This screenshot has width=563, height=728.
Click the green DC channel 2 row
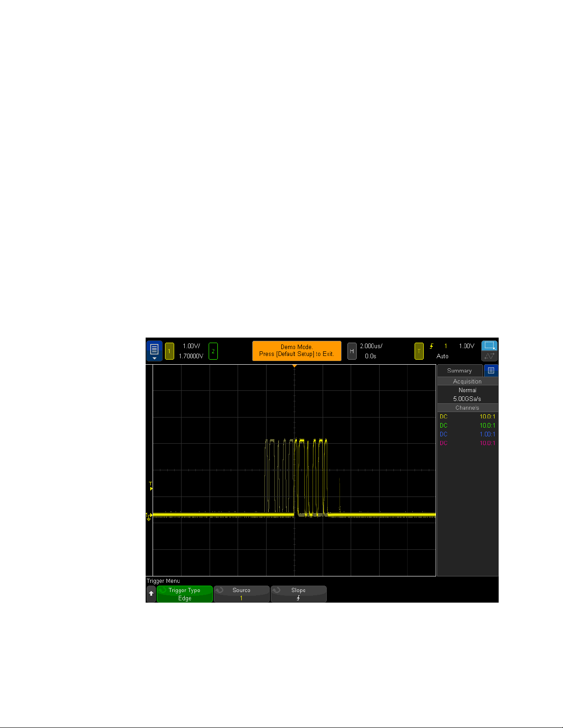click(467, 425)
